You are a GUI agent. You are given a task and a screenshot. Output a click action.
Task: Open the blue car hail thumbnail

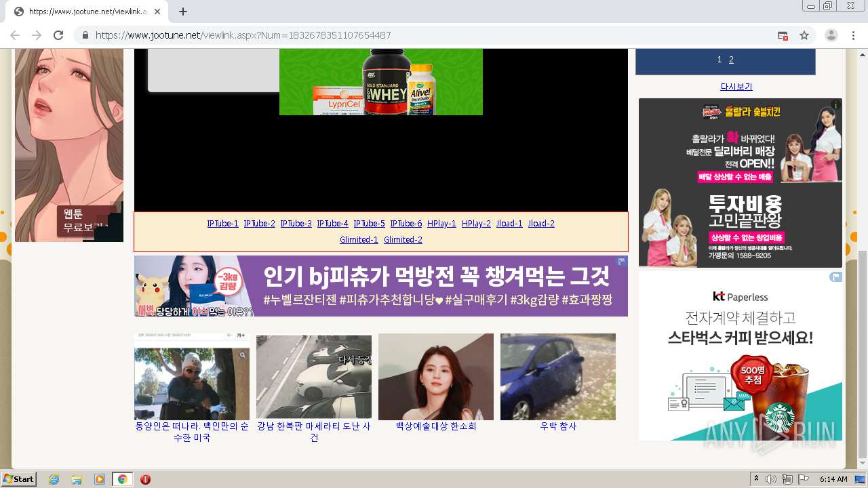tap(558, 376)
